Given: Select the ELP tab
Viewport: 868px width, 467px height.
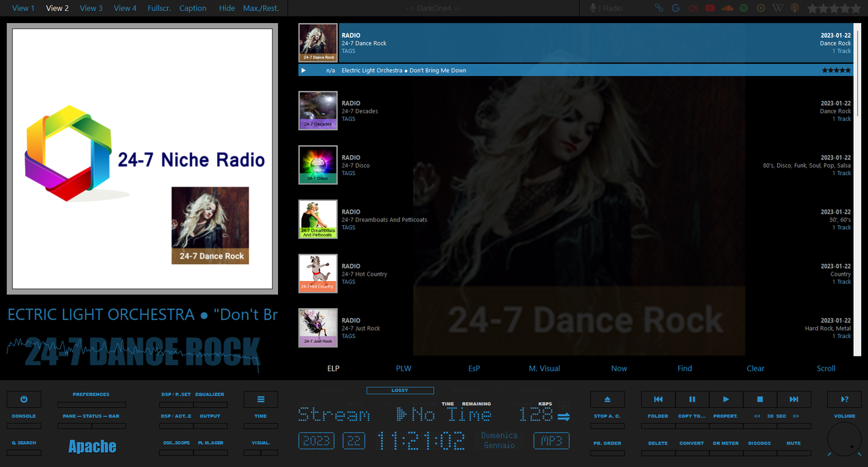Looking at the screenshot, I should (x=333, y=369).
